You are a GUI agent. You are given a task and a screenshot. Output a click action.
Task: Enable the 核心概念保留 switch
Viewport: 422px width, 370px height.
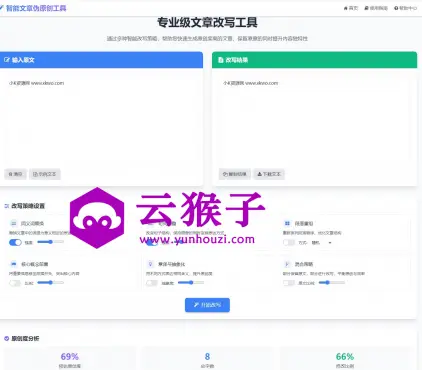pos(15,283)
